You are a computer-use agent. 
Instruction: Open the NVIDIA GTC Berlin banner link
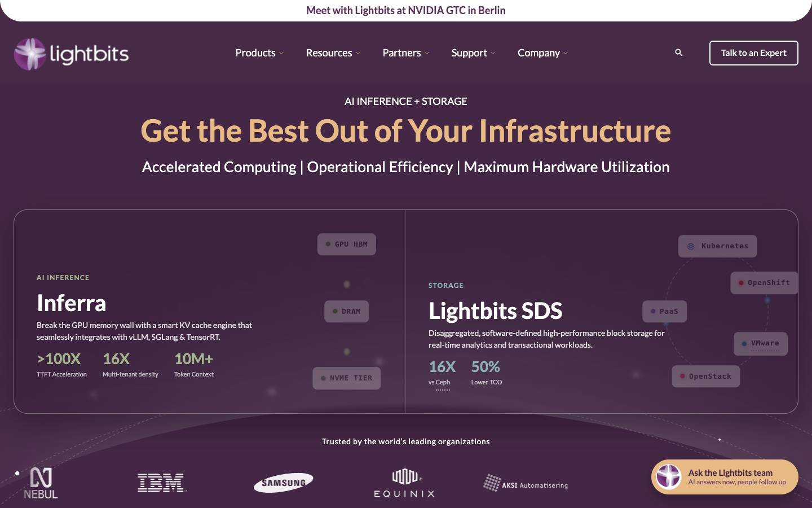(406, 10)
